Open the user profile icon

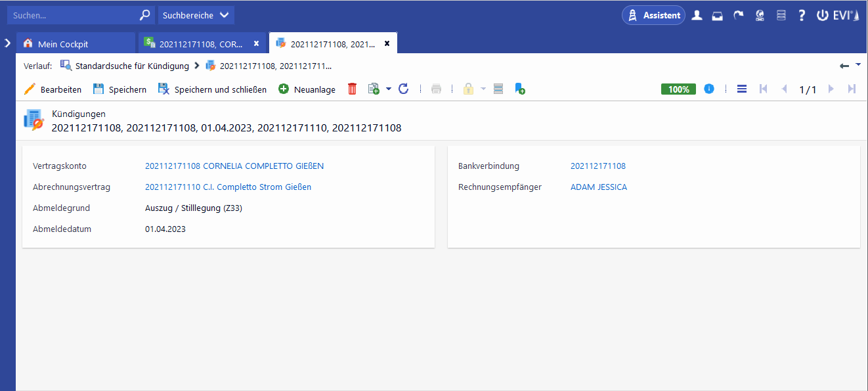697,15
